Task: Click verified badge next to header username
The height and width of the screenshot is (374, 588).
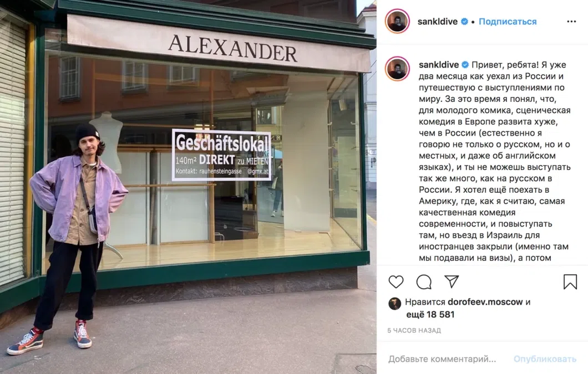Action: pos(464,22)
